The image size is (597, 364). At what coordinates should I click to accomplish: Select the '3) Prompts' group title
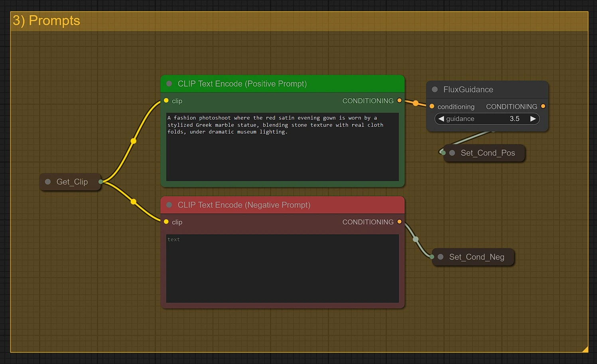coord(46,21)
